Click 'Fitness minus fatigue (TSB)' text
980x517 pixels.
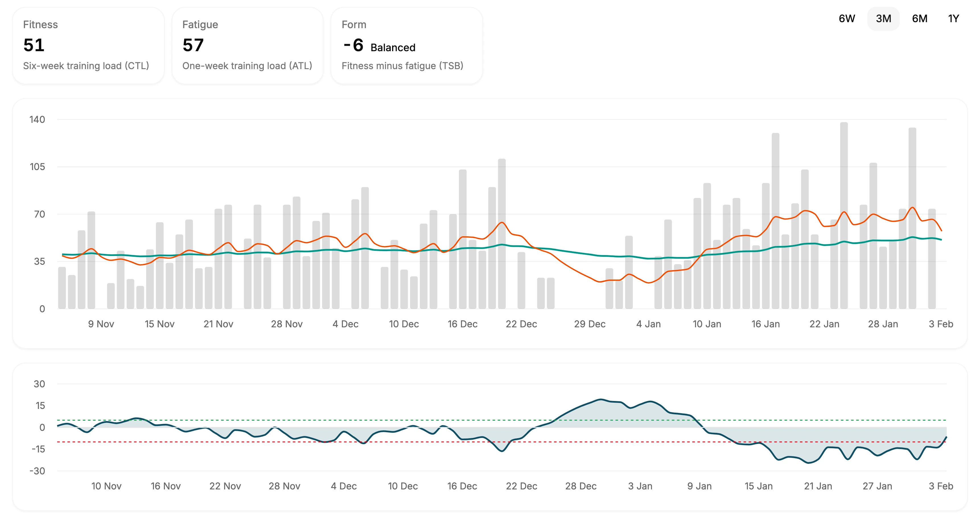(402, 66)
